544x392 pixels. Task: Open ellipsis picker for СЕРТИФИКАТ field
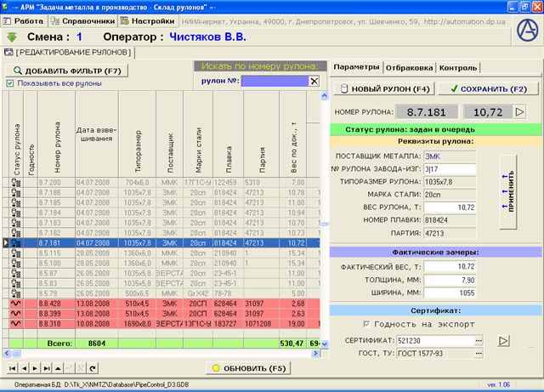point(479,341)
